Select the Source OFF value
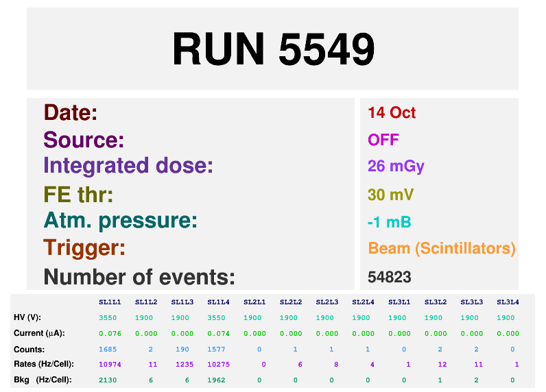 tap(383, 140)
